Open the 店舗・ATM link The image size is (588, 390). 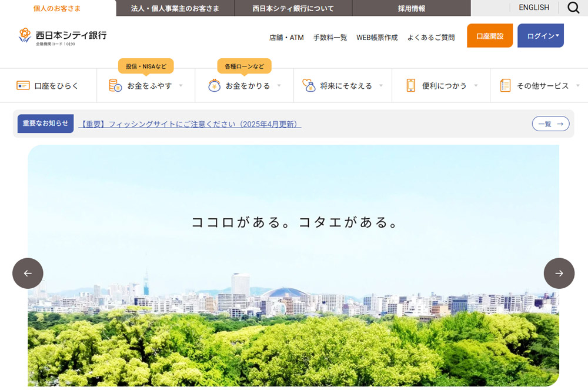click(286, 38)
